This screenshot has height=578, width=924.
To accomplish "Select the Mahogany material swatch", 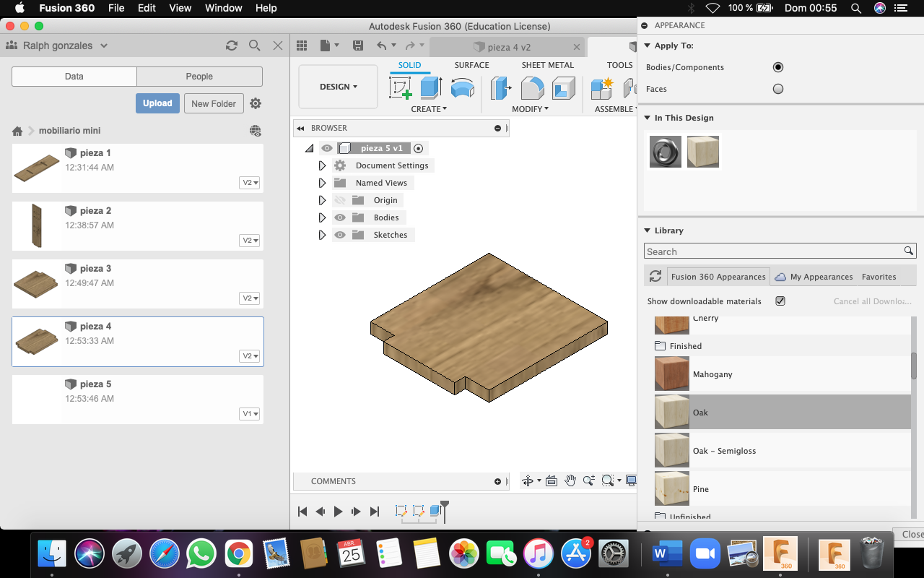I will pyautogui.click(x=671, y=374).
